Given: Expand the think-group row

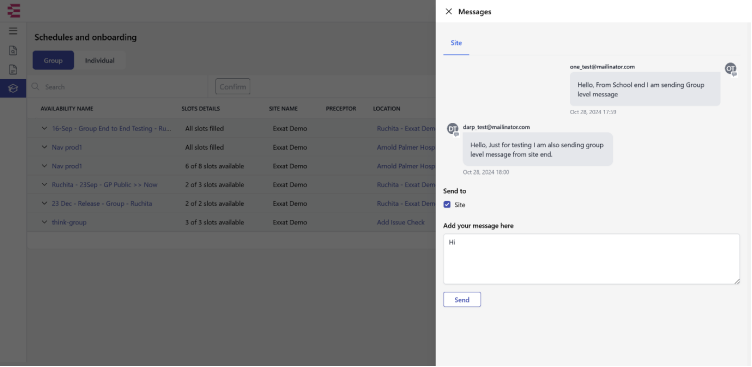Looking at the screenshot, I should pyautogui.click(x=45, y=222).
